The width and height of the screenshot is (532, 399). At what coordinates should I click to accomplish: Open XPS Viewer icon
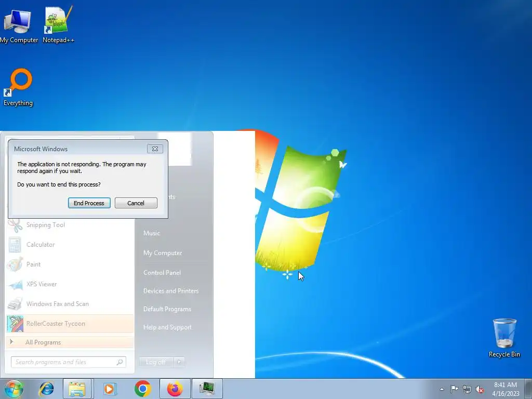point(15,284)
